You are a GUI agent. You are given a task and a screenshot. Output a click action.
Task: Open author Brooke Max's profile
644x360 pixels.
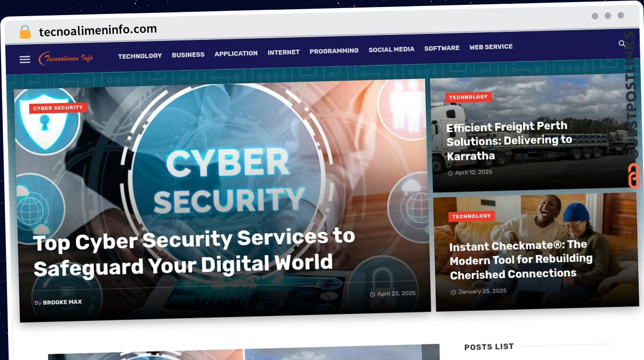(x=62, y=302)
